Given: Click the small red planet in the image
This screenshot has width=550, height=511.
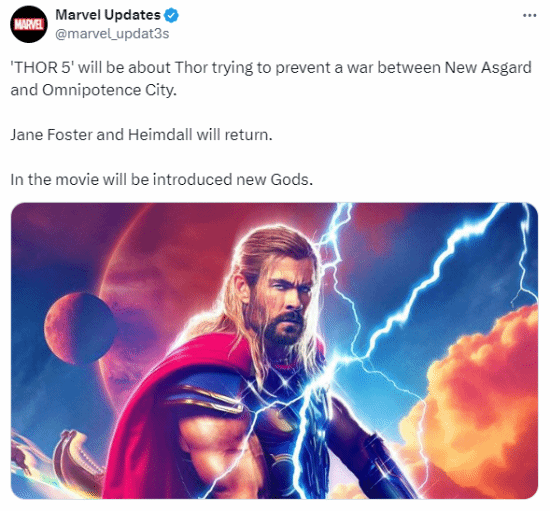Looking at the screenshot, I should click(x=80, y=328).
